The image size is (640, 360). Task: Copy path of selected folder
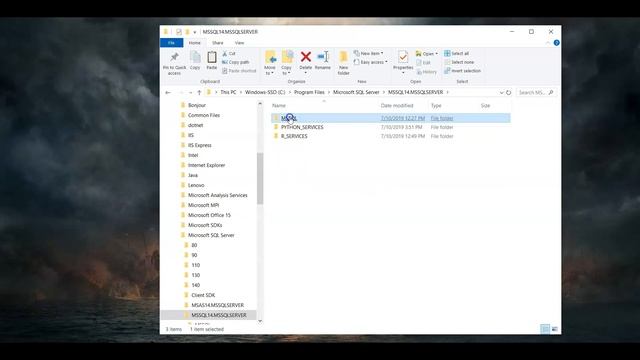(236, 62)
